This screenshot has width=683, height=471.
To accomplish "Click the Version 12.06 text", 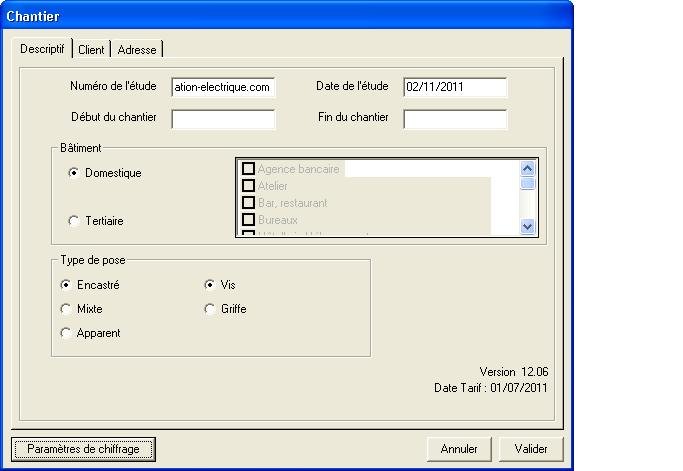I will coord(514,372).
